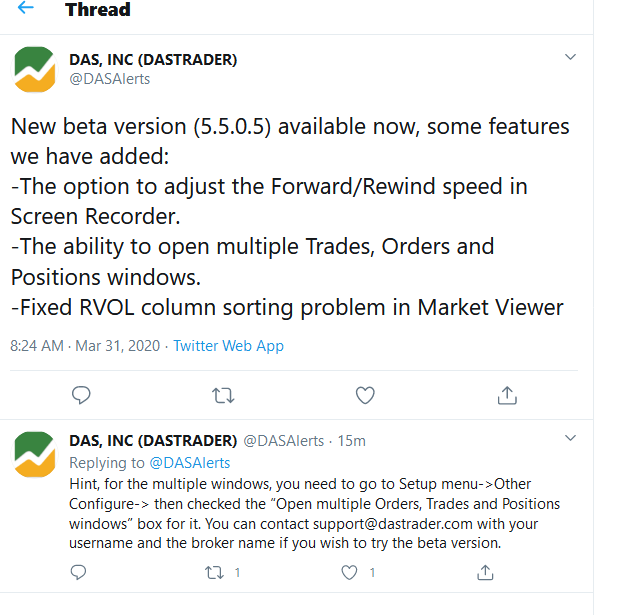This screenshot has height=615, width=620.
Task: Open the Twitter Web App link
Action: (x=228, y=346)
